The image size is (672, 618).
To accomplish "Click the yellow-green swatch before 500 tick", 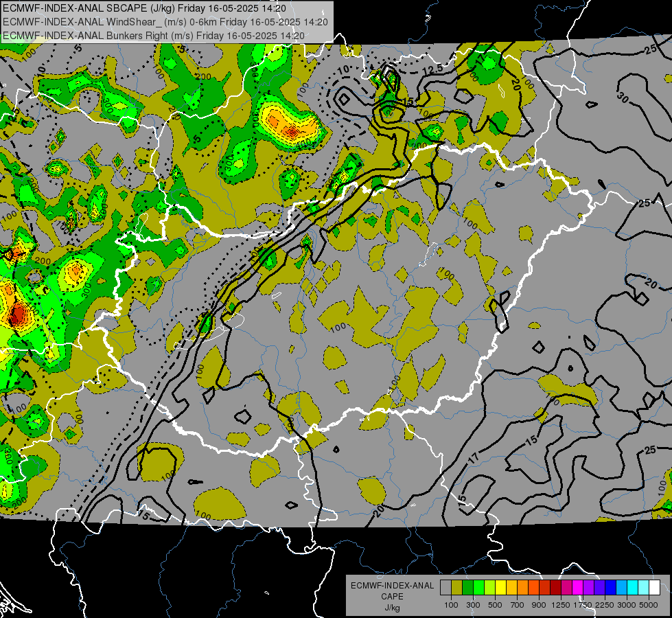I will click(490, 587).
